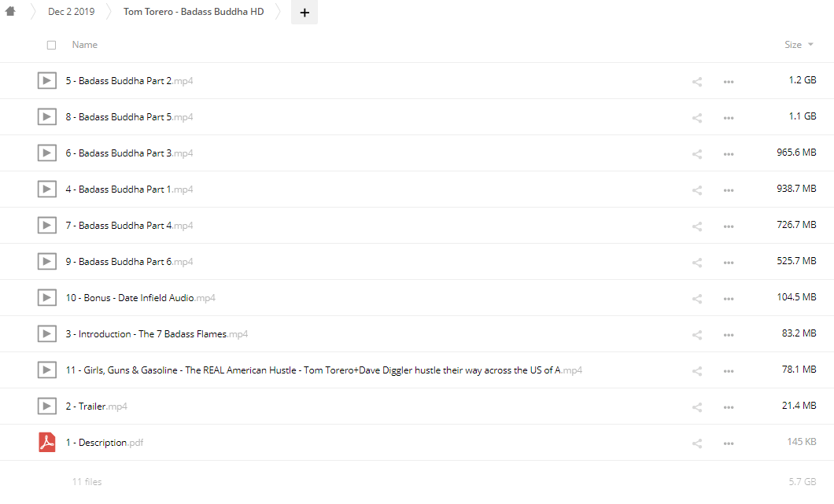Open more options for Badass Buddha Part 3
This screenshot has width=834, height=504.
(x=729, y=154)
